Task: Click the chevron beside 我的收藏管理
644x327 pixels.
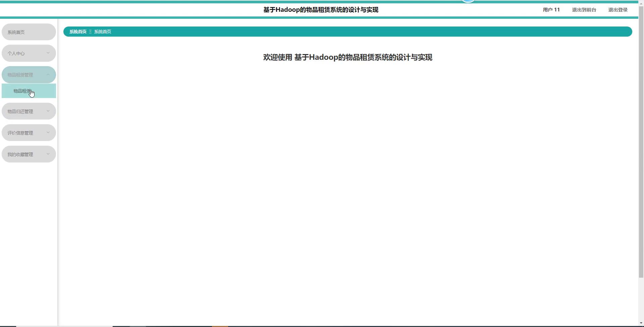Action: [48, 154]
